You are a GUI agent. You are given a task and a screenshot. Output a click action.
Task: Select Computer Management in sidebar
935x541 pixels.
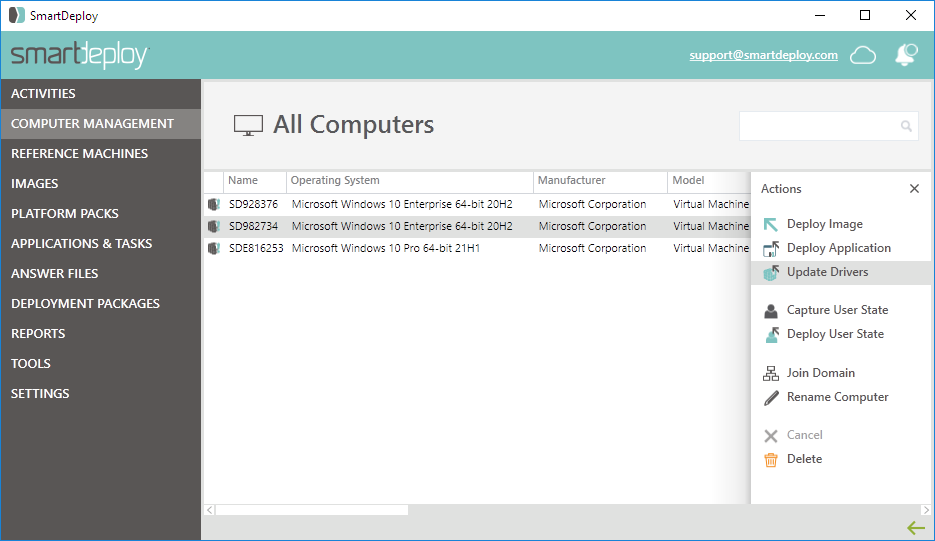100,123
